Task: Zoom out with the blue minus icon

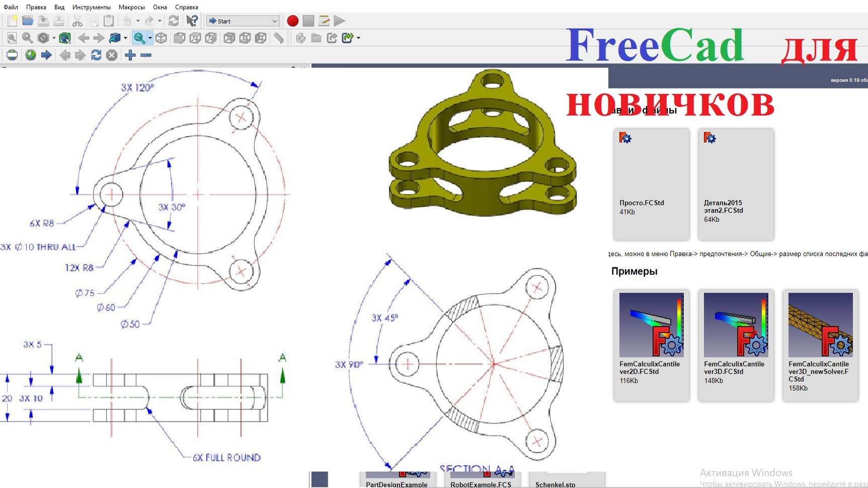Action: click(146, 55)
